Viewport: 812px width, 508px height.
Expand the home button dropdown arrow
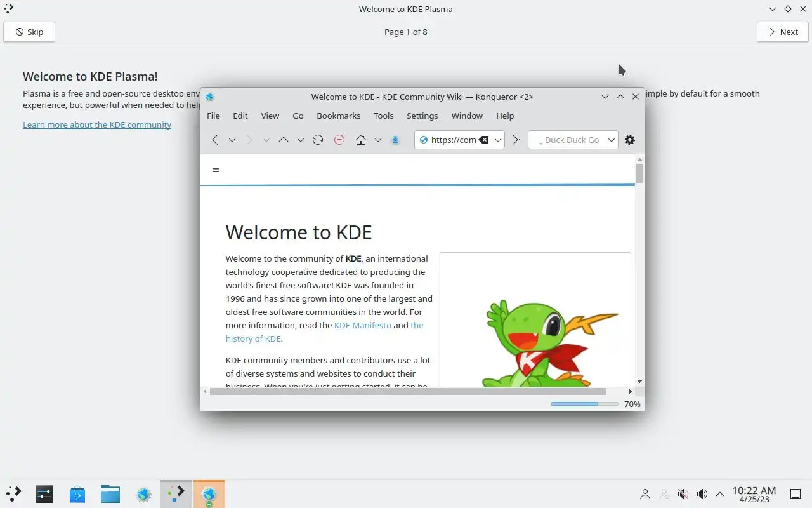(378, 140)
